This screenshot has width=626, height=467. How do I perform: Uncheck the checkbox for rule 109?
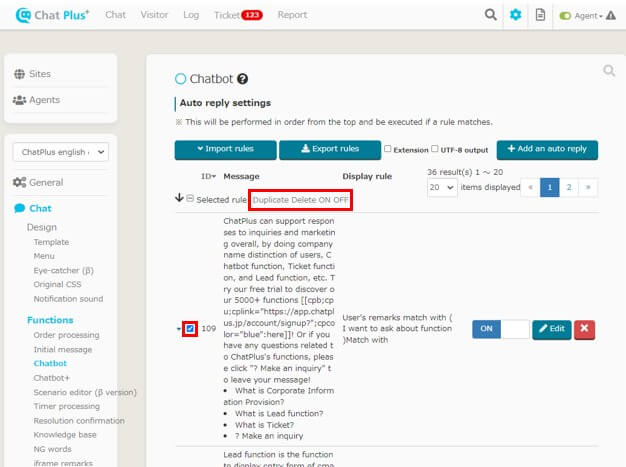tap(190, 329)
